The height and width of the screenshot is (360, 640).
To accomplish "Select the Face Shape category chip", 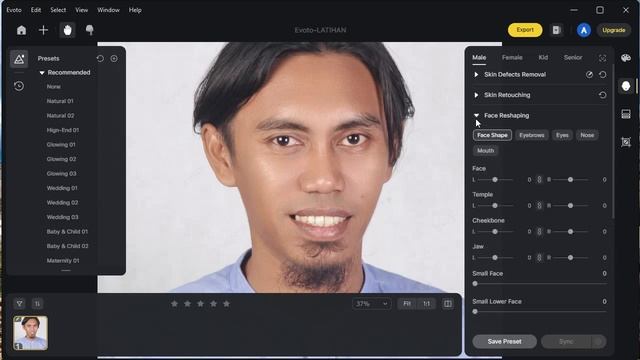I will coord(492,135).
